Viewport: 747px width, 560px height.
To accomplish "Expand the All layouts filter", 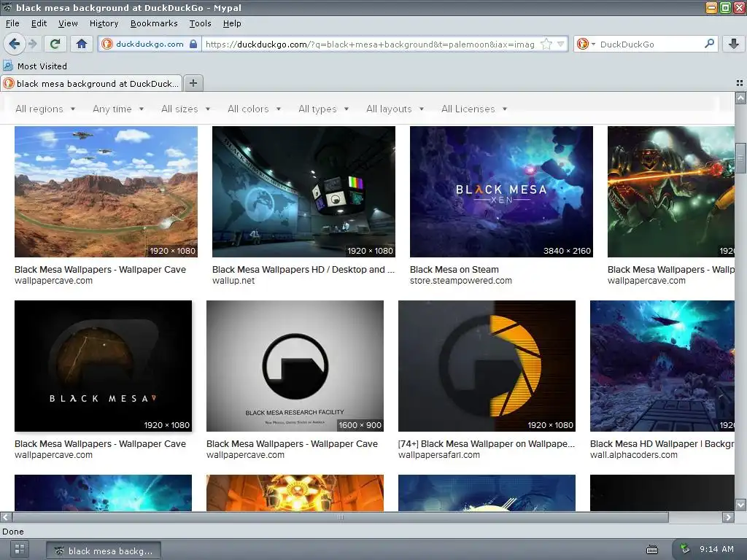I will 395,109.
